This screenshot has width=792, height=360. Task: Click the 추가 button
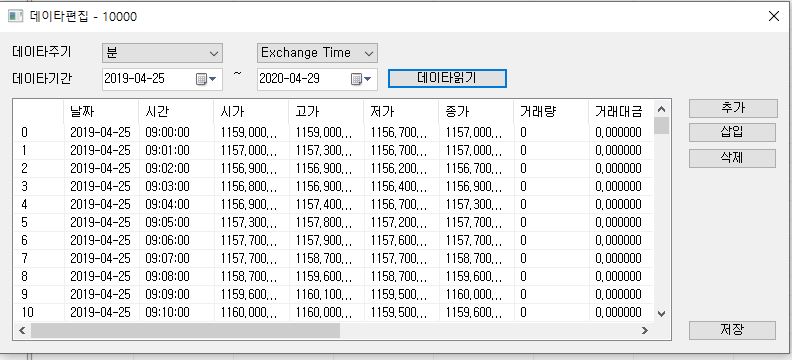[x=733, y=108]
